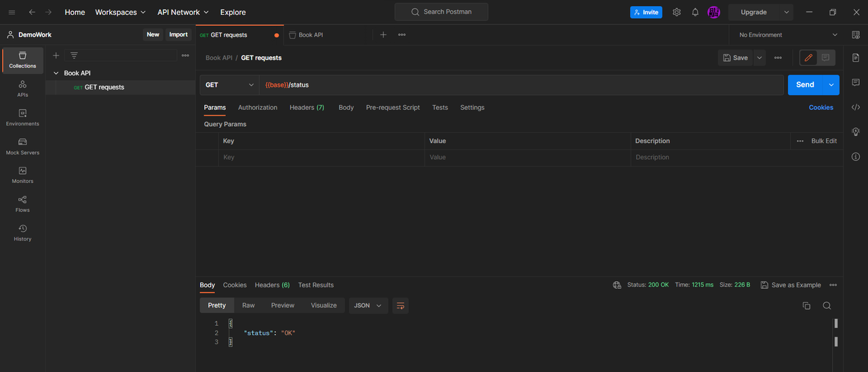Open Flows in the sidebar

tap(22, 204)
